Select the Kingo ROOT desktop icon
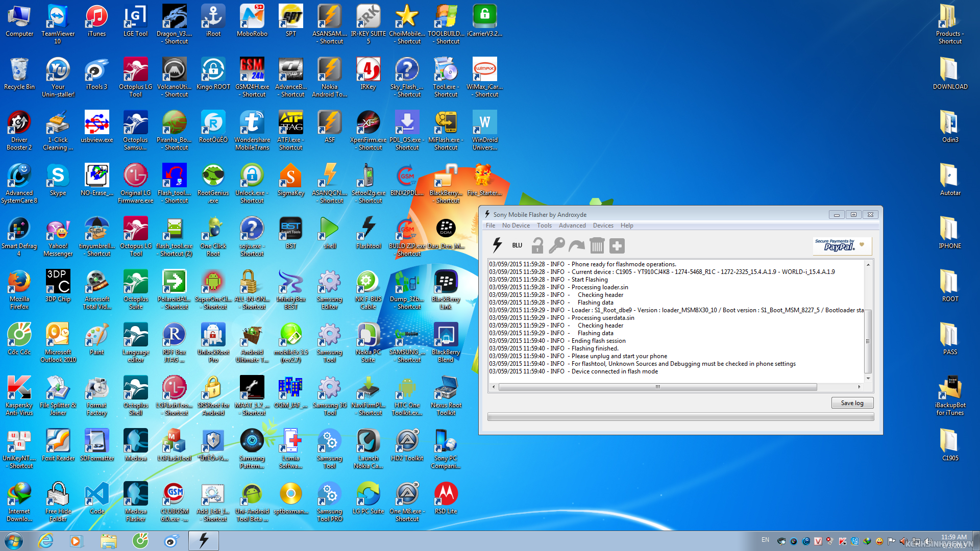The image size is (980, 551). click(x=213, y=73)
